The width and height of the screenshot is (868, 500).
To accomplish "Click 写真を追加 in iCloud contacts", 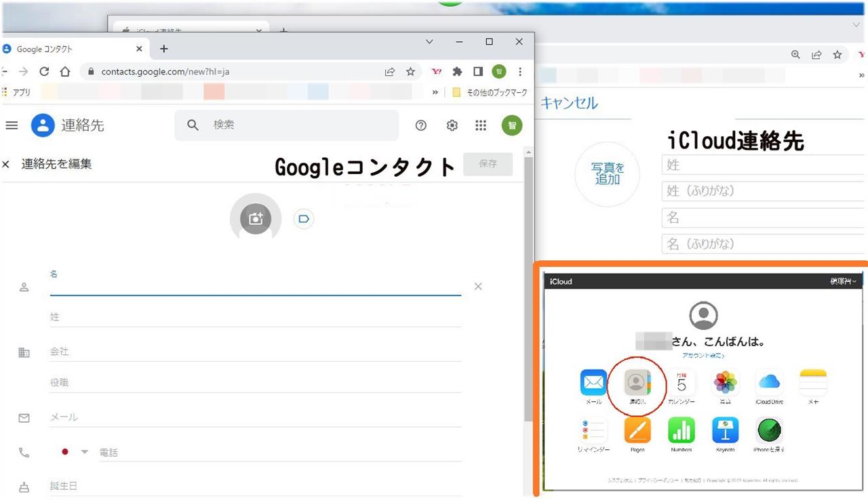I will (x=608, y=174).
